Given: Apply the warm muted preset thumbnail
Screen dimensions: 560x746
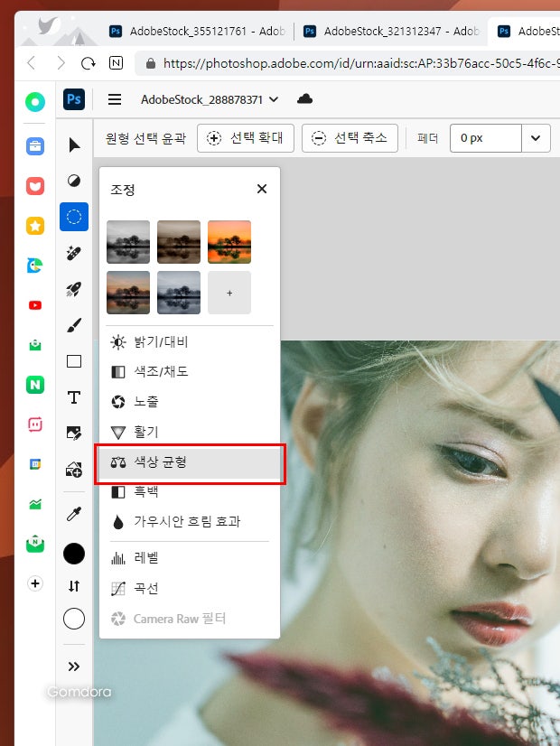Looking at the screenshot, I should tap(128, 293).
